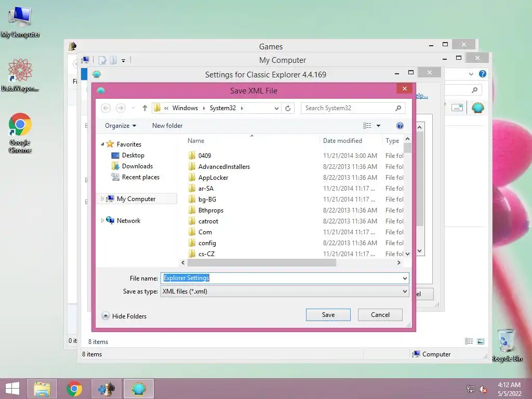
Task: Click scroll right arrow of file list
Action: (x=398, y=262)
